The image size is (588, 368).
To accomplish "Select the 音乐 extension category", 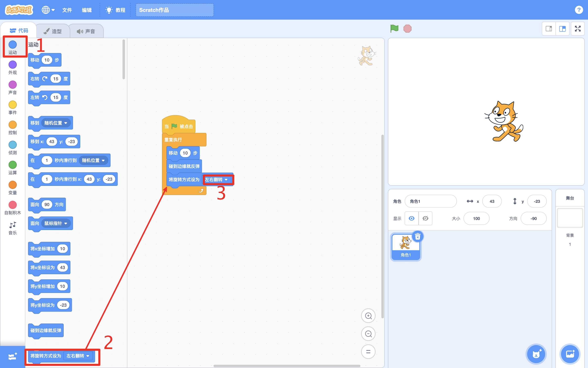I will click(x=13, y=228).
